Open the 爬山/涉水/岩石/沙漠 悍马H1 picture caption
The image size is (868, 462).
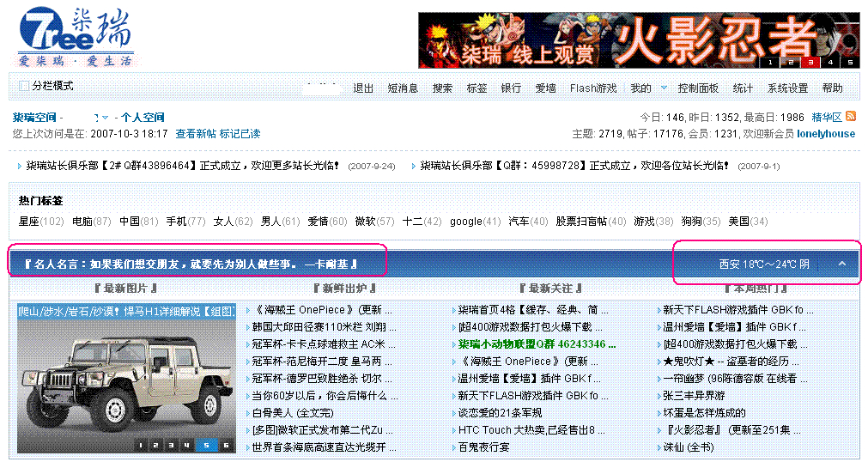(x=126, y=312)
